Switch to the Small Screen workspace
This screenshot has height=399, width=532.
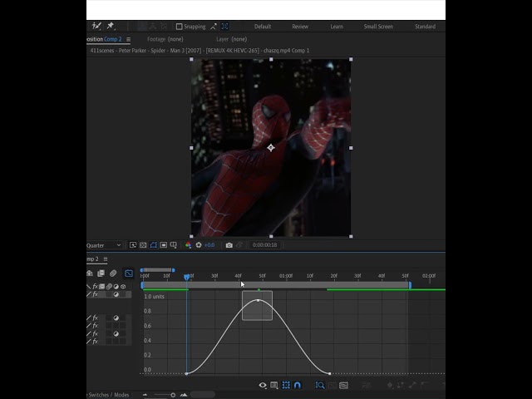(x=378, y=27)
